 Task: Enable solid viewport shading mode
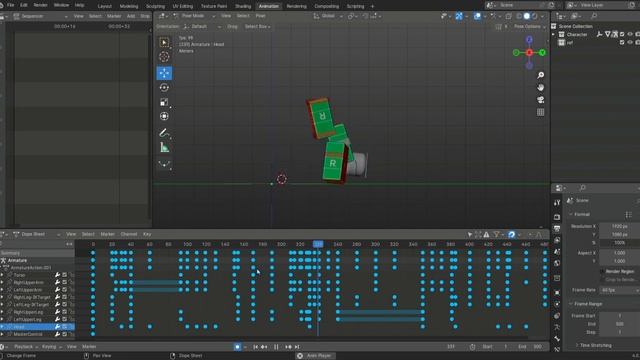527,16
